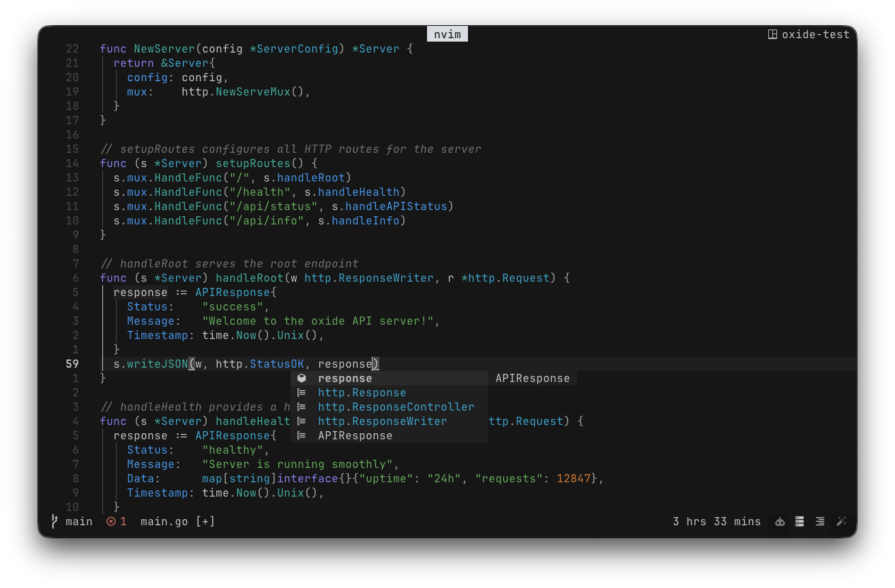
Task: Click the welcome message string literal
Action: pyautogui.click(x=318, y=321)
